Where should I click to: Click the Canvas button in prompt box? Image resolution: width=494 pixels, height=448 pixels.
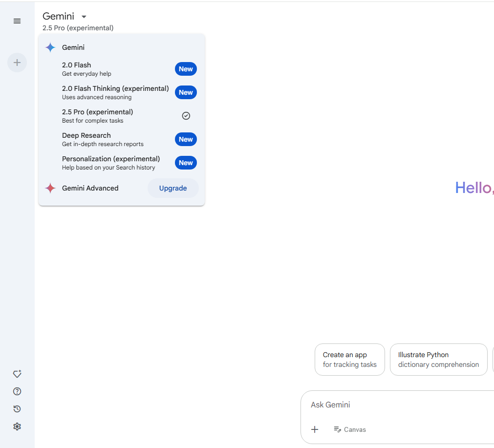tap(350, 429)
